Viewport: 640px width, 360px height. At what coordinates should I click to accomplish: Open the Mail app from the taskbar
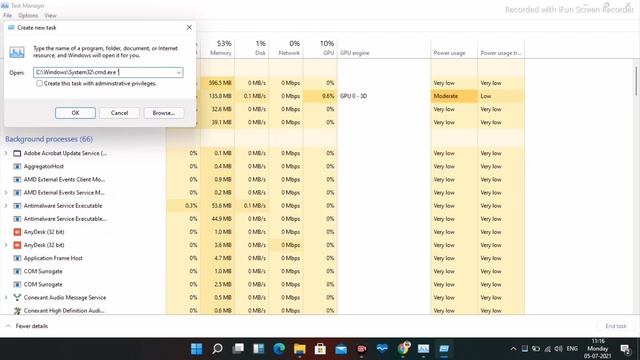(x=341, y=349)
